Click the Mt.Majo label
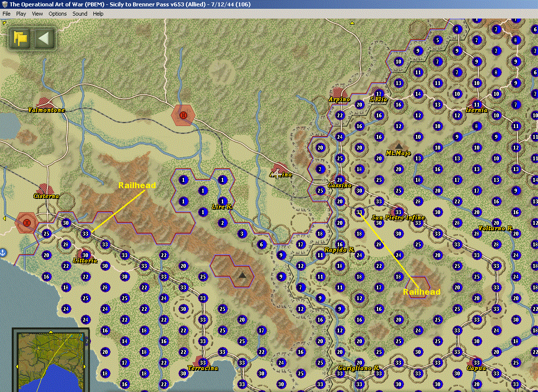538x392 pixels. tap(398, 153)
